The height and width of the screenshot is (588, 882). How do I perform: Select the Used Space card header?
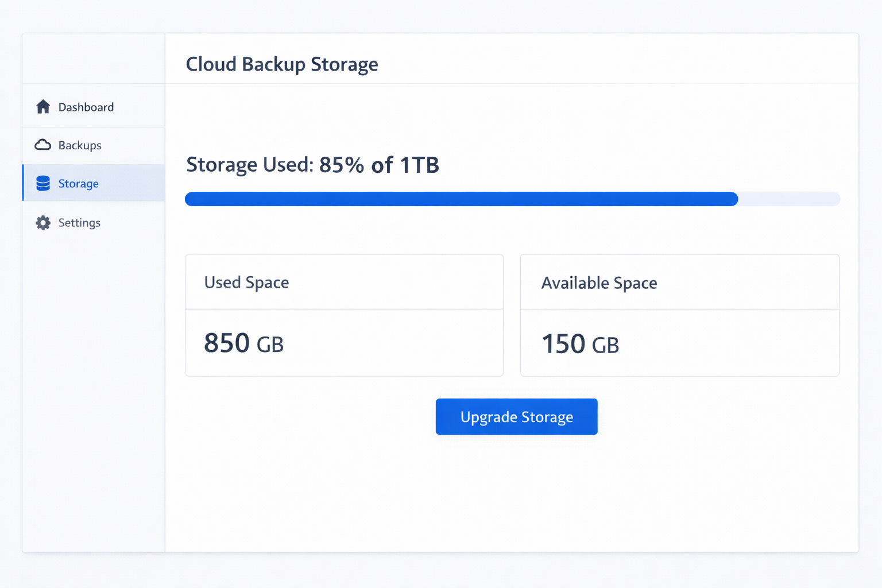tap(247, 283)
